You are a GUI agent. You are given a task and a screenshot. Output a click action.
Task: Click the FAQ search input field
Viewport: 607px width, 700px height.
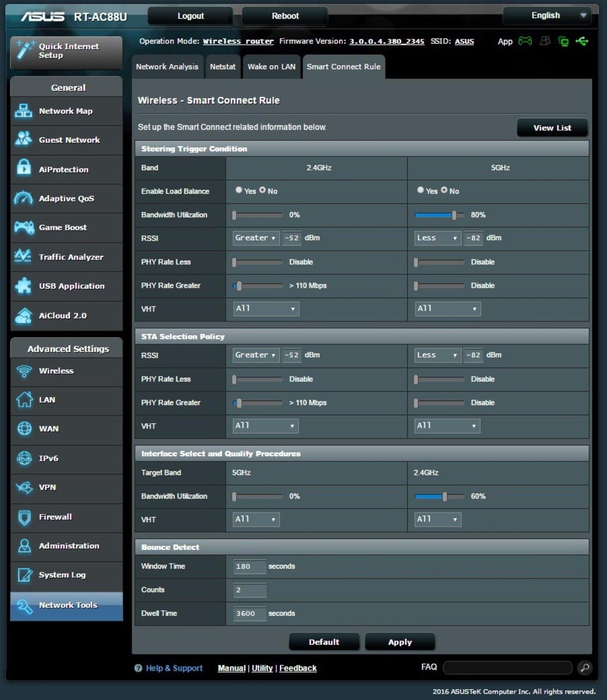(x=508, y=668)
